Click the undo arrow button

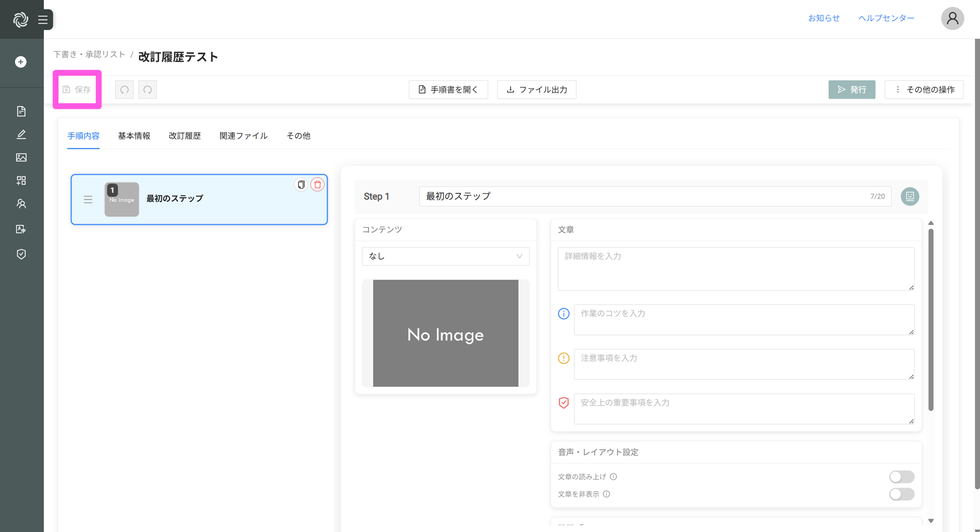click(124, 90)
